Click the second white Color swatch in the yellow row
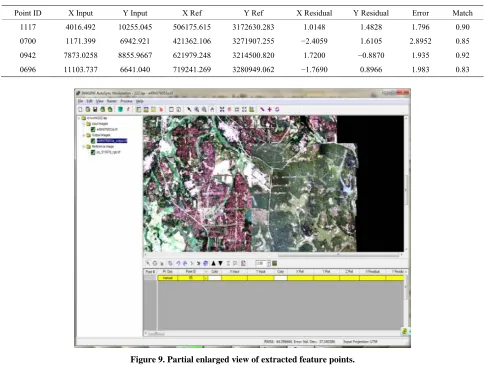Image resolution: width=486 pixels, height=368 pixels. [x=280, y=278]
